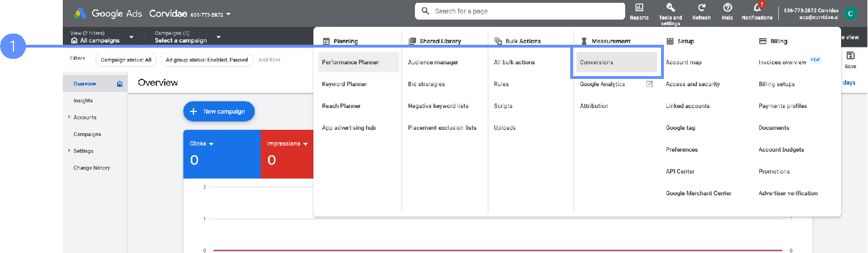Open the Help question mark icon
The width and height of the screenshot is (868, 253).
pyautogui.click(x=727, y=8)
